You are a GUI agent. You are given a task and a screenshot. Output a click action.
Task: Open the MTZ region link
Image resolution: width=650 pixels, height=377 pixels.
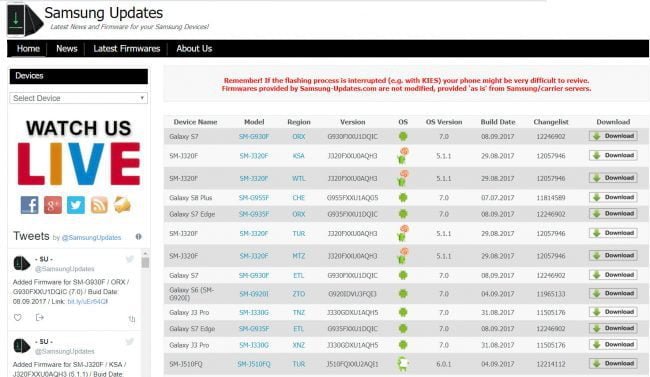[298, 256]
